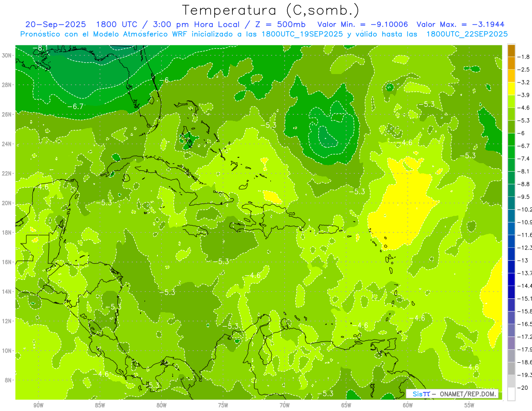Select the 'Valor Max. = -3.1944' value
The image size is (532, 411).
tap(460, 24)
